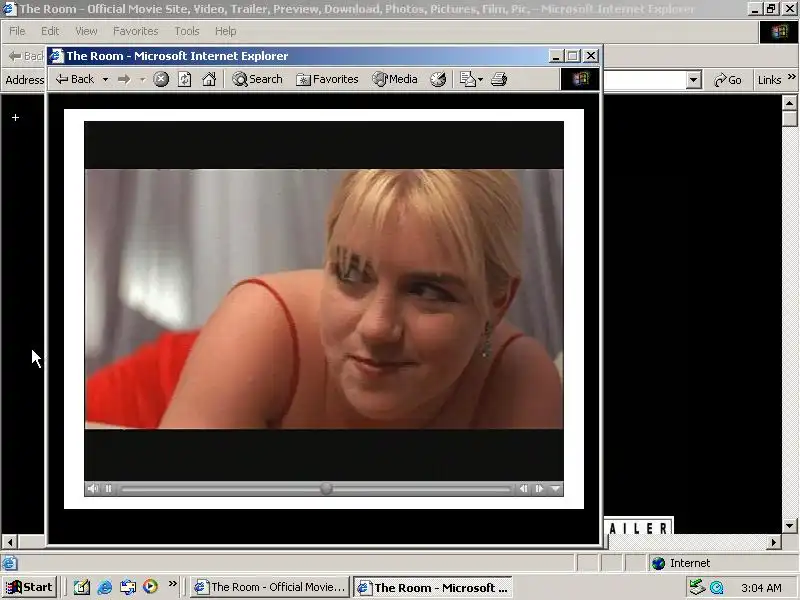Viewport: 800px width, 600px height.
Task: Open the Tools menu in the background window
Action: [187, 31]
